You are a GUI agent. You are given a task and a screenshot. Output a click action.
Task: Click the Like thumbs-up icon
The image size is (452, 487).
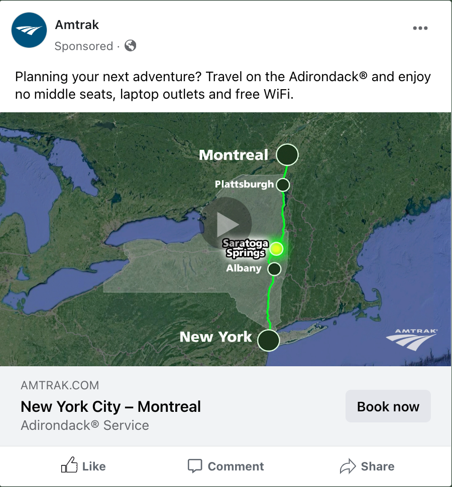69,465
